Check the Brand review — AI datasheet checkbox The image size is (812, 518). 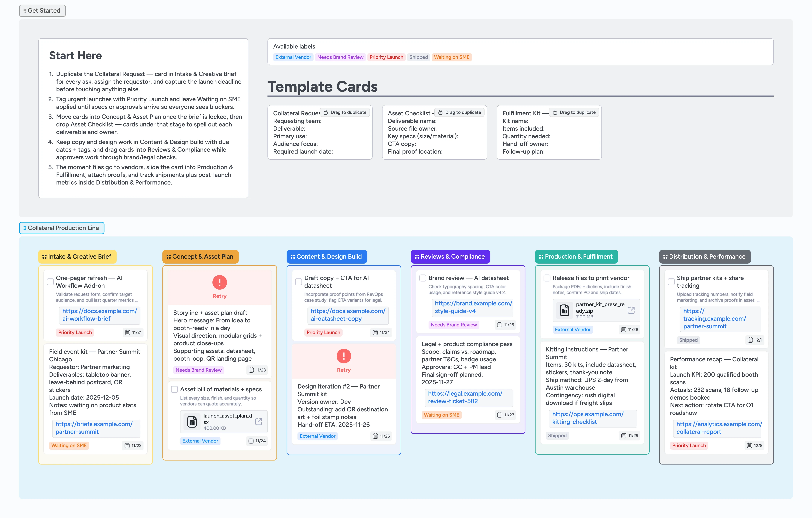[422, 278]
